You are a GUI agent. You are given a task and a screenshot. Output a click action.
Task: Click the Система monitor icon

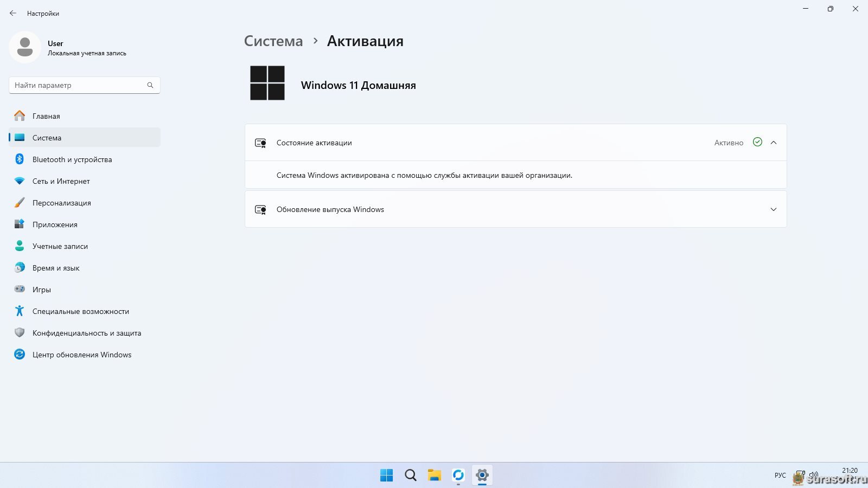pos(20,138)
